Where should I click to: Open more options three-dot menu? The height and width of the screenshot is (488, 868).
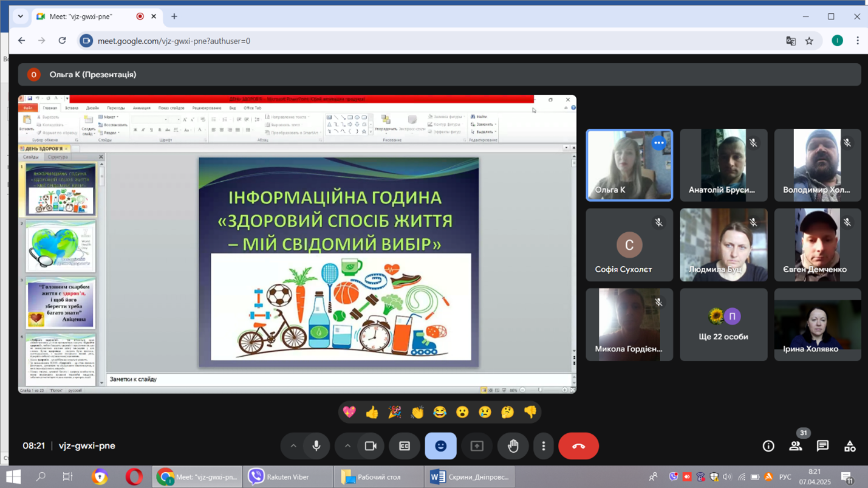543,446
